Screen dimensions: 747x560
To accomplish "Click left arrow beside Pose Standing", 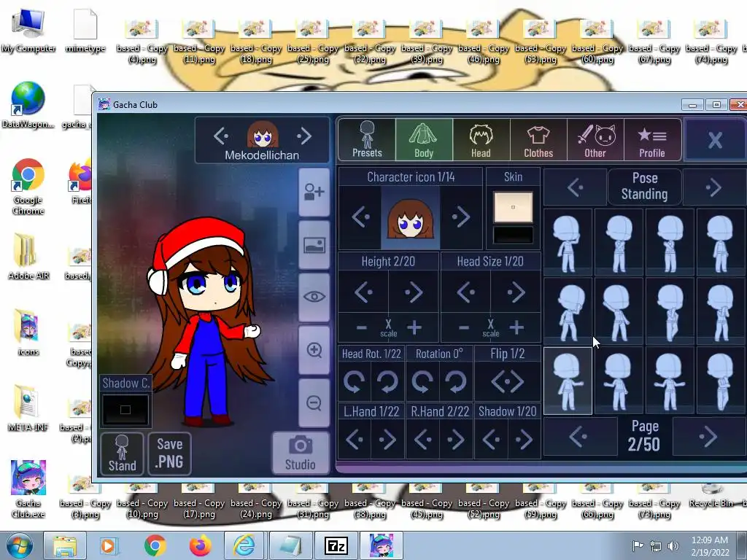I will click(x=576, y=187).
